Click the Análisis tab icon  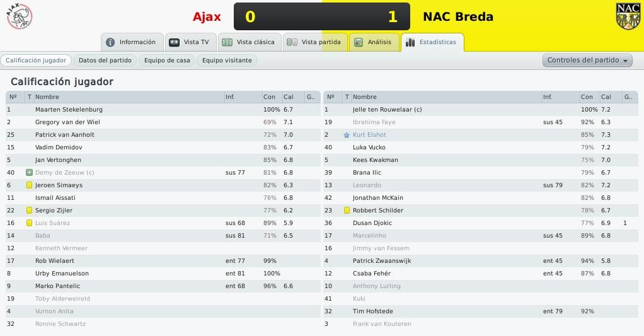tap(359, 42)
